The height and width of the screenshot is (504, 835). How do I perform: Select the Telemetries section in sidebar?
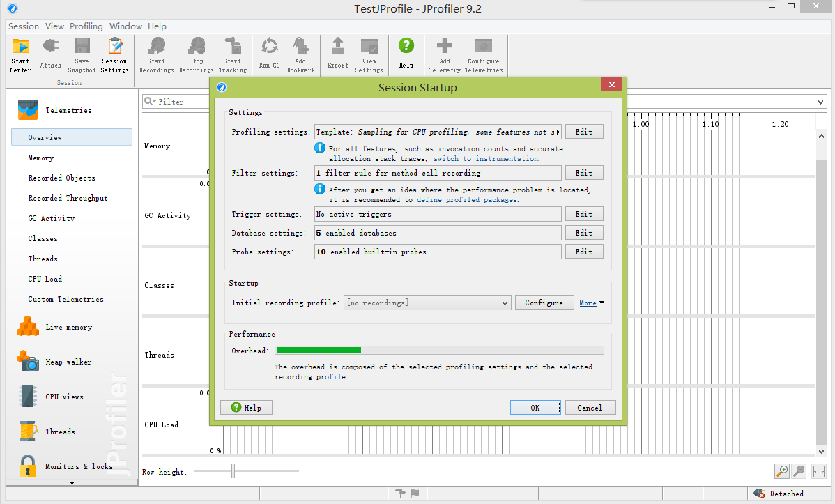(x=69, y=110)
